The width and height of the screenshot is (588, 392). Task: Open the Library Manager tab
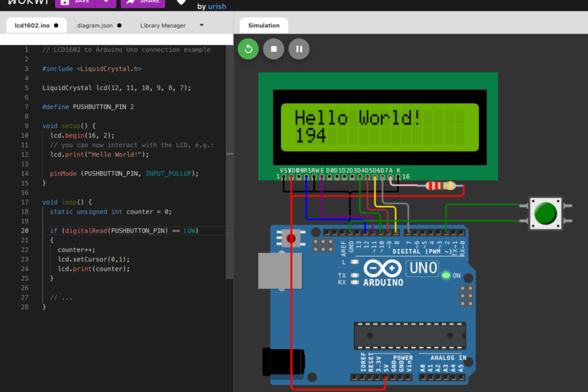[x=163, y=25]
